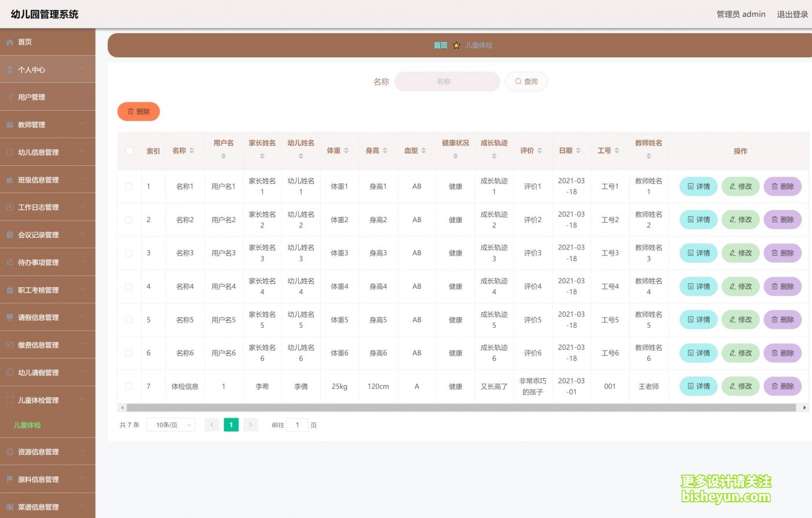812x518 pixels.
Task: Click the copy icon beside 幼儿请假管理
Action: tap(10, 372)
